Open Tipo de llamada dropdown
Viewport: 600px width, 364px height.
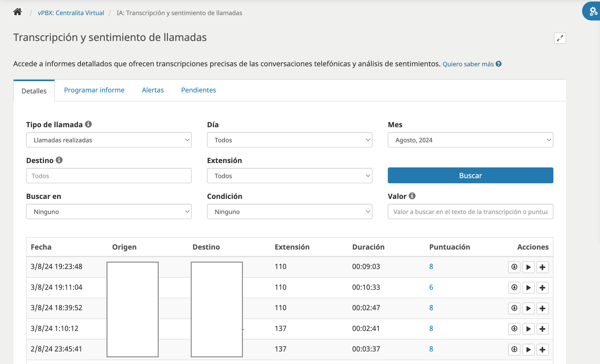coord(109,140)
